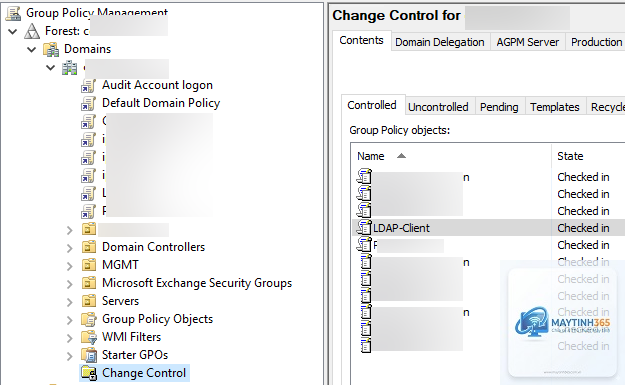Expand Microsoft Exchange Security Groups node
Image resolution: width=625 pixels, height=385 pixels.
click(69, 283)
